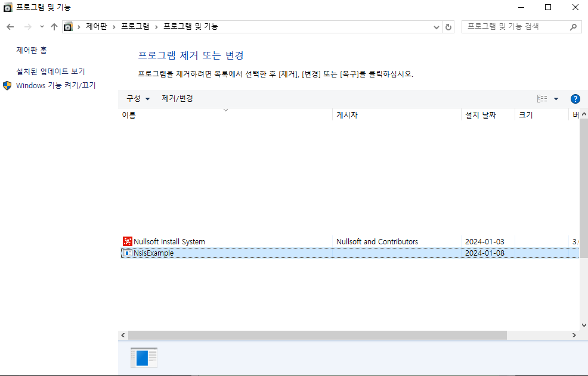Open 제어판 홈 link
The width and height of the screenshot is (588, 376).
32,50
